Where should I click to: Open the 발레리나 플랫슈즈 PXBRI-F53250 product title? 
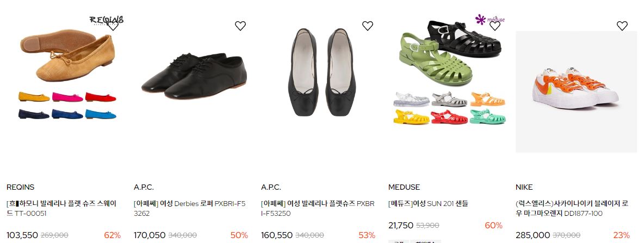click(318, 209)
